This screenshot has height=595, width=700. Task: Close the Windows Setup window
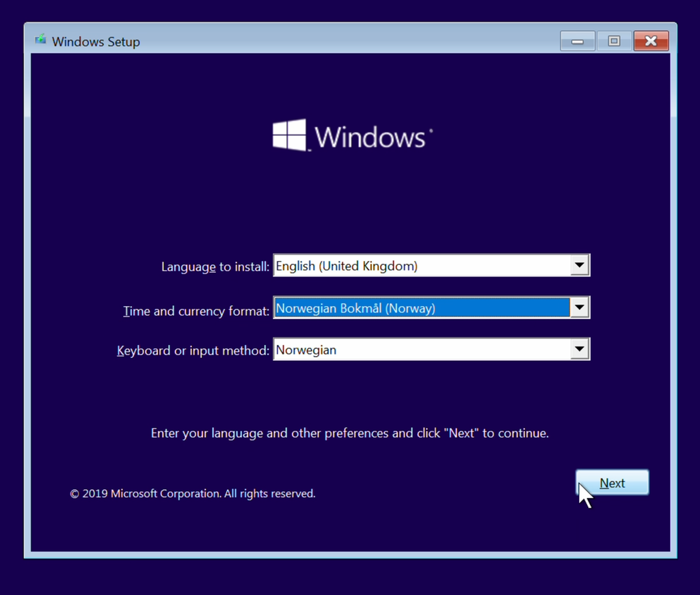pyautogui.click(x=651, y=41)
